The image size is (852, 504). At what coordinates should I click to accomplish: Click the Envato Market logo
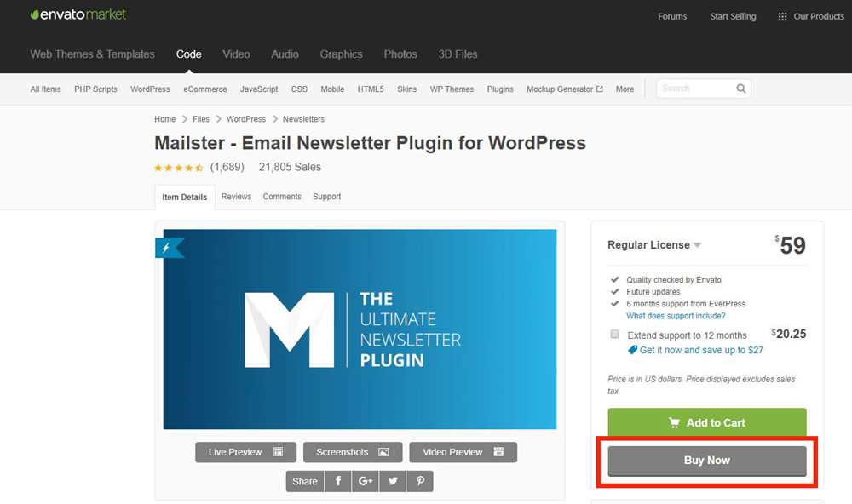point(78,14)
